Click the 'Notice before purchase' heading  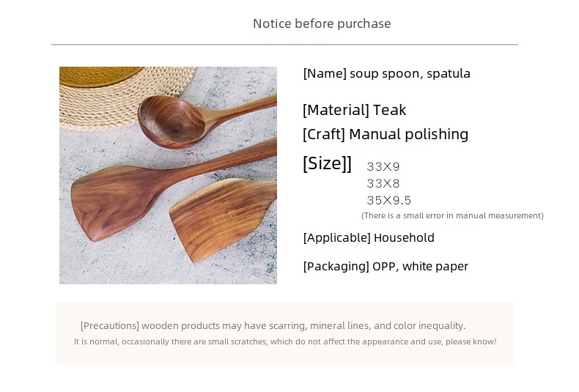tap(322, 23)
